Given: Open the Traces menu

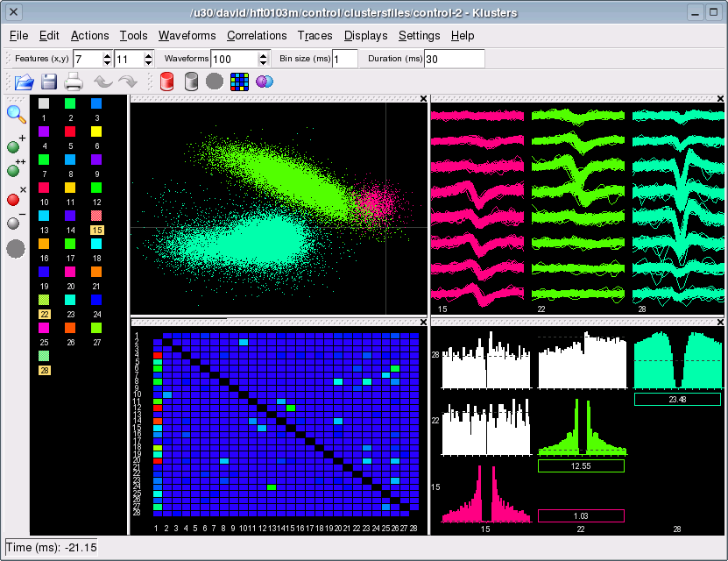Looking at the screenshot, I should pos(315,36).
